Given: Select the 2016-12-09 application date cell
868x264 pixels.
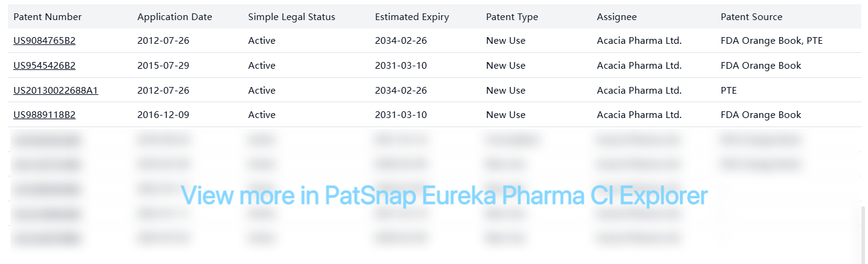Looking at the screenshot, I should [x=163, y=115].
